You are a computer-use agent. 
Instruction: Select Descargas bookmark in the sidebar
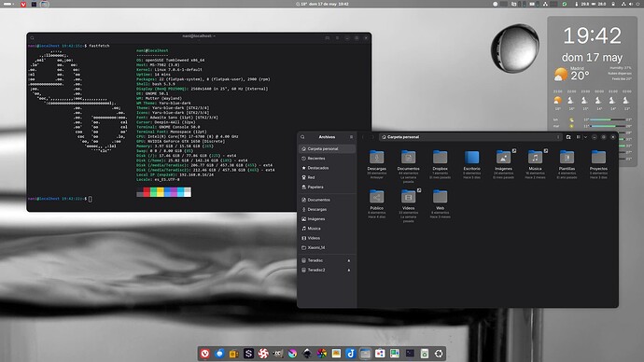click(x=327, y=209)
